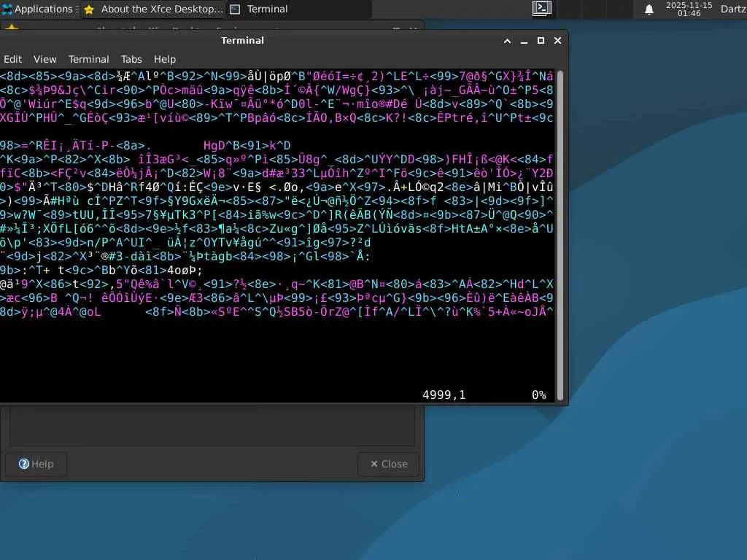Open the Terminal menu in the menu bar
This screenshot has height=560, width=747.
tap(88, 59)
